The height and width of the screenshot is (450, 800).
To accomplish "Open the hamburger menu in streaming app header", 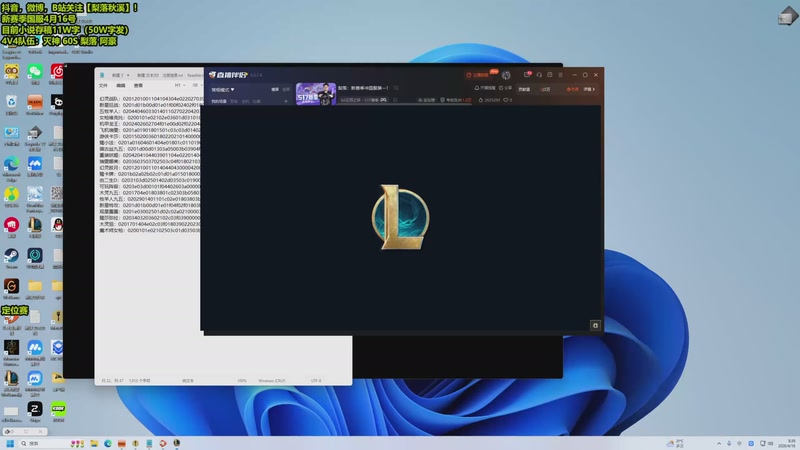I will click(560, 74).
